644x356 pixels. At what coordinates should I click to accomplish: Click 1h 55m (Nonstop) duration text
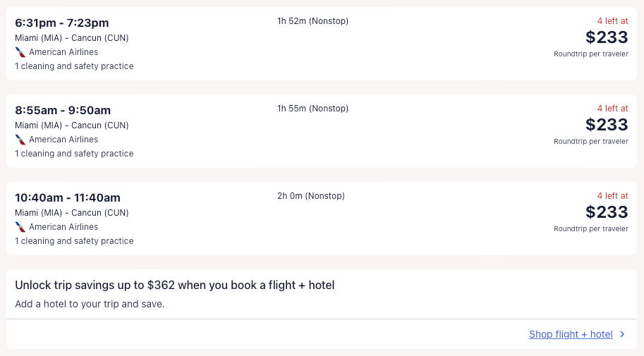click(312, 109)
